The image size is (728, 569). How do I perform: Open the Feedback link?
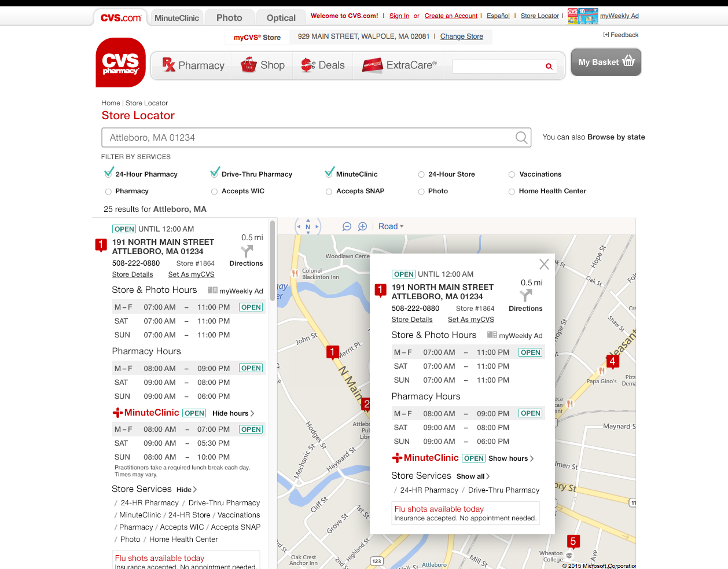coord(621,35)
